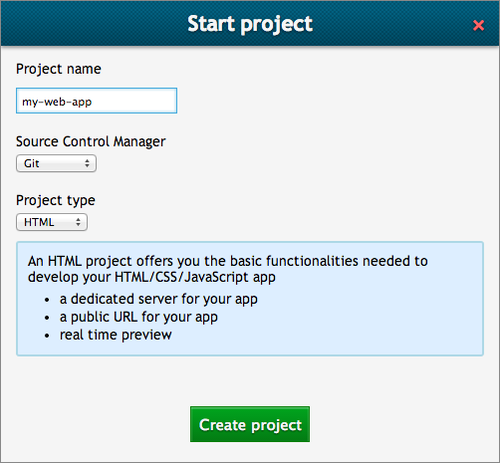Click the Start project title text

coord(250,24)
